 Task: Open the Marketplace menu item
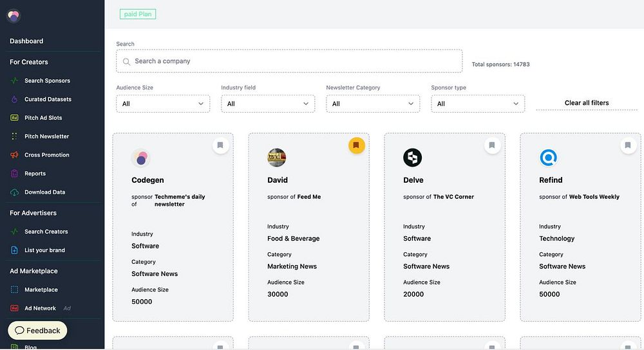[41, 290]
